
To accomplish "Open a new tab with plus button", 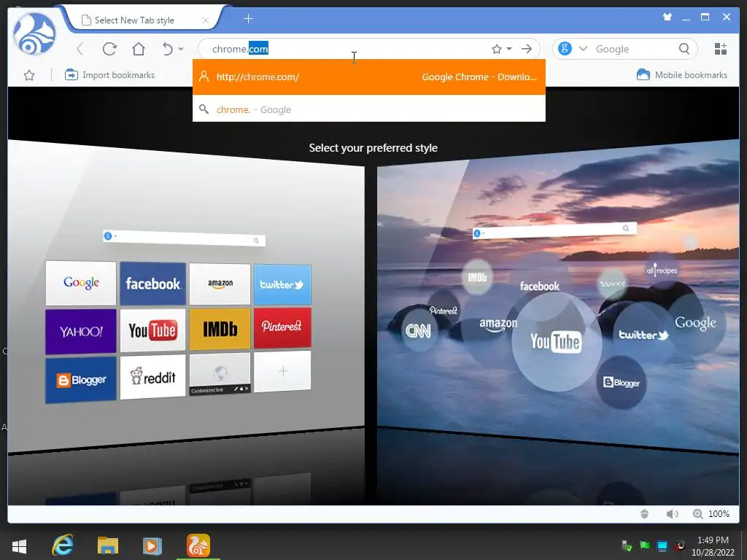I will [248, 19].
